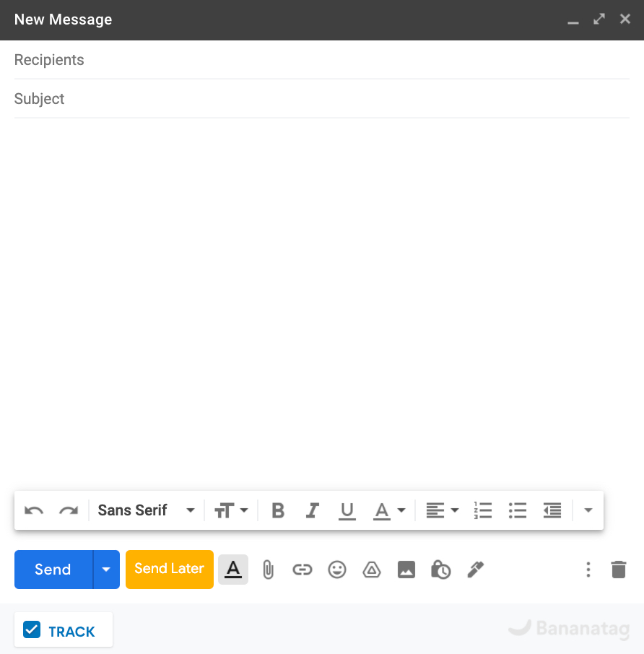Toggle underline formatting

[347, 510]
